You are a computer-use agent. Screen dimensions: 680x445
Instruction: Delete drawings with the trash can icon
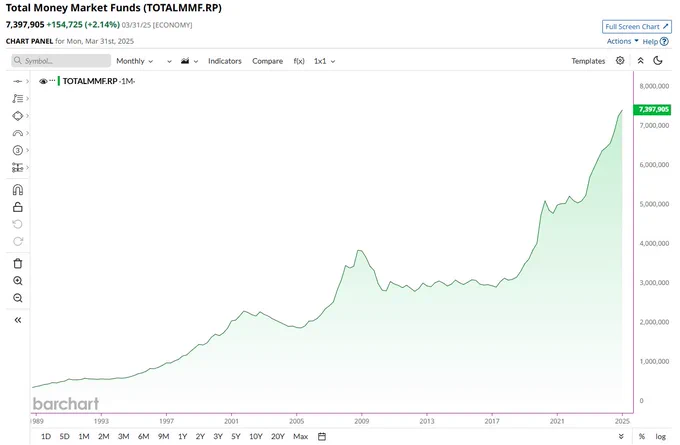pos(18,263)
